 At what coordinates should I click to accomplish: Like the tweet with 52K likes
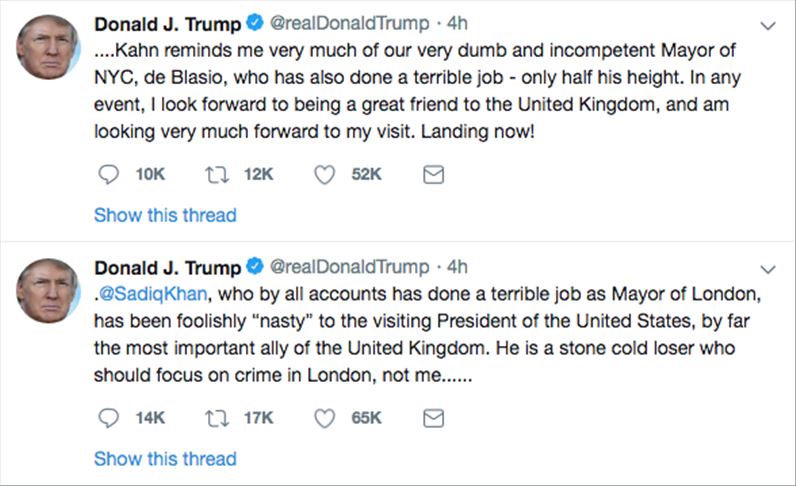pos(324,175)
